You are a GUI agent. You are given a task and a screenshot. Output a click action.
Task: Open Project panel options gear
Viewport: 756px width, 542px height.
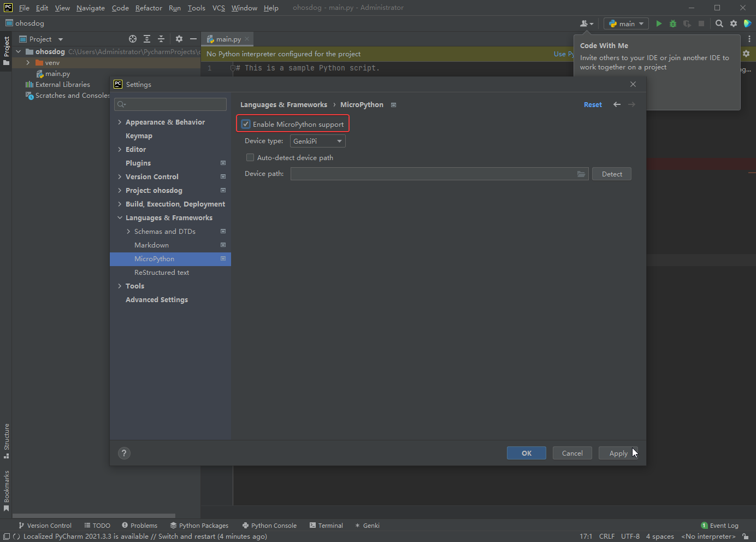(179, 39)
